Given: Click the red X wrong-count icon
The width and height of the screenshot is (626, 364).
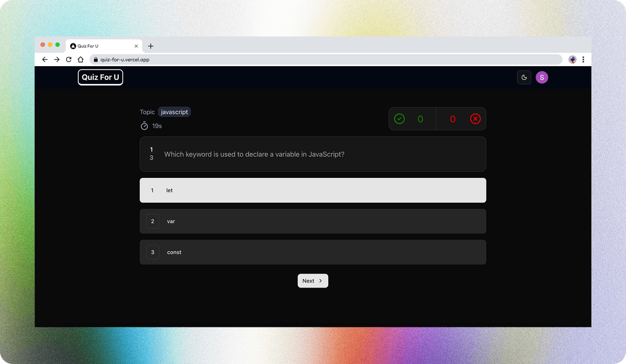Looking at the screenshot, I should point(475,119).
